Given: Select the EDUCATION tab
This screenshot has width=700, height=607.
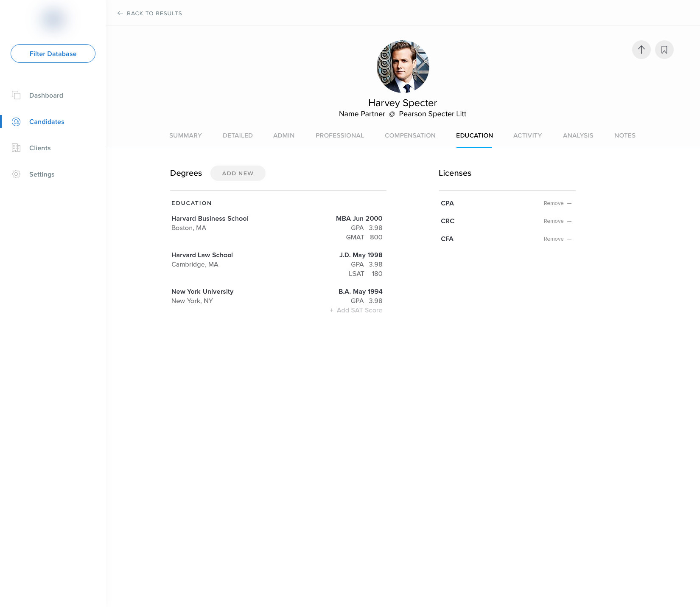Looking at the screenshot, I should point(474,135).
